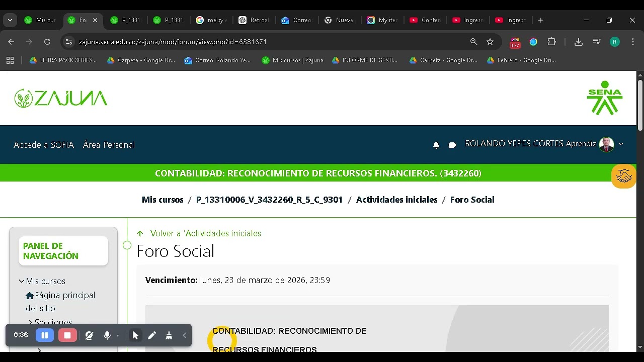Toggle the webcam off icon in recorder bar
The height and width of the screenshot is (362, 644).
pos(89,335)
